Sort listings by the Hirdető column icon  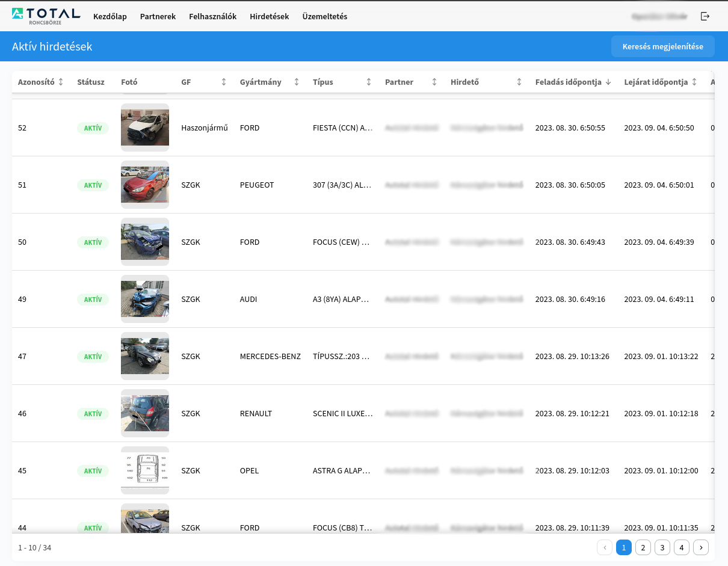click(x=519, y=81)
